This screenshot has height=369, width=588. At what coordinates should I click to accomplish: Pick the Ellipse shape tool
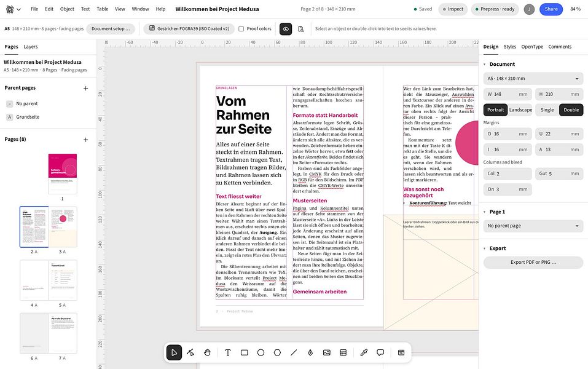click(261, 352)
